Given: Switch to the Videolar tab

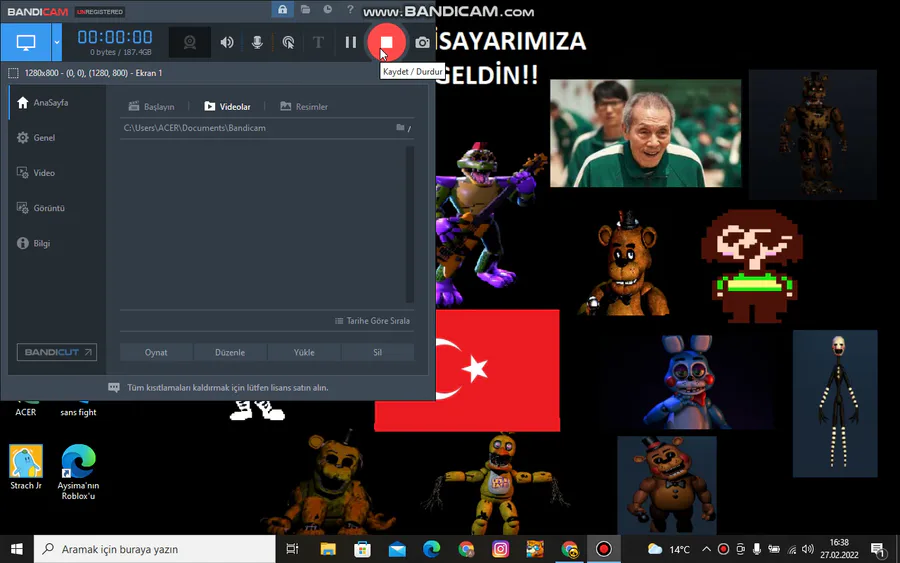Looking at the screenshot, I should (227, 106).
